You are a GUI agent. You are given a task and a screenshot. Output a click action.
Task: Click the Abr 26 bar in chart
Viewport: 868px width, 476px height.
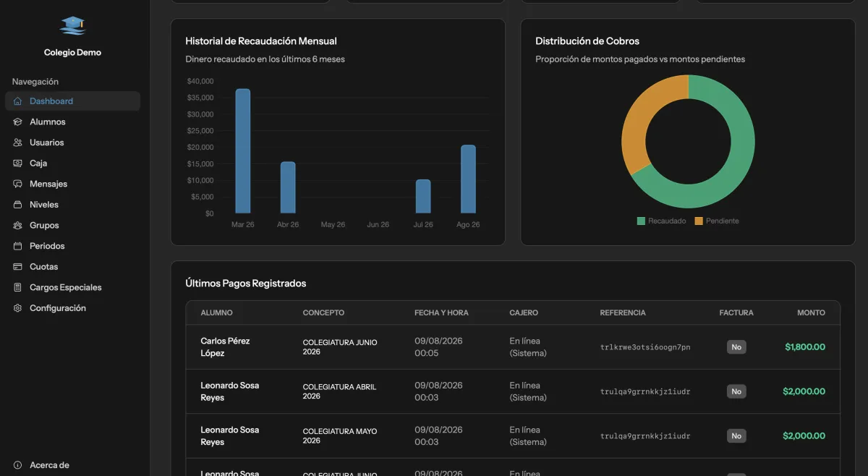pos(288,187)
